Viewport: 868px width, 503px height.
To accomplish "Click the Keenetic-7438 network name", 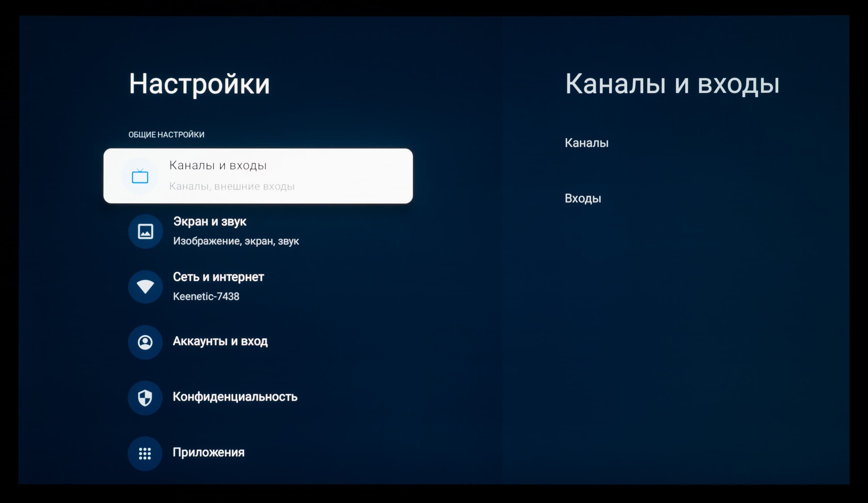I will (x=206, y=296).
